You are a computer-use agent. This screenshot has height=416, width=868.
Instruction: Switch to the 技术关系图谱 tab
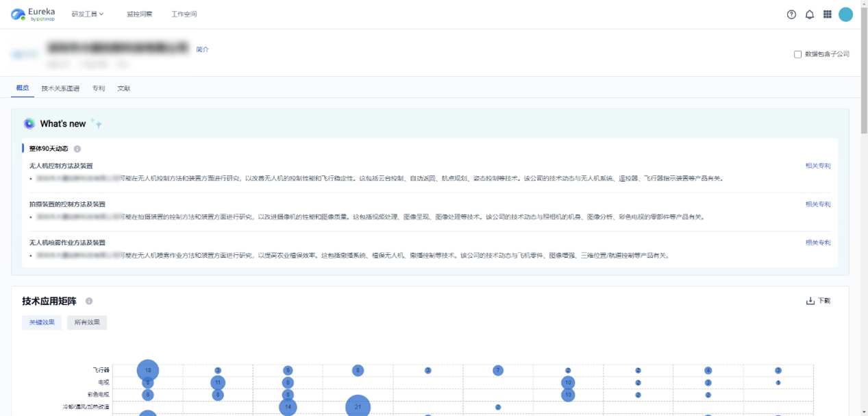pyautogui.click(x=60, y=88)
